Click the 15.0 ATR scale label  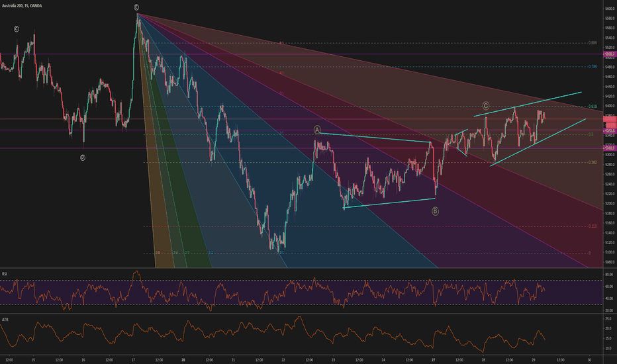(x=608, y=338)
